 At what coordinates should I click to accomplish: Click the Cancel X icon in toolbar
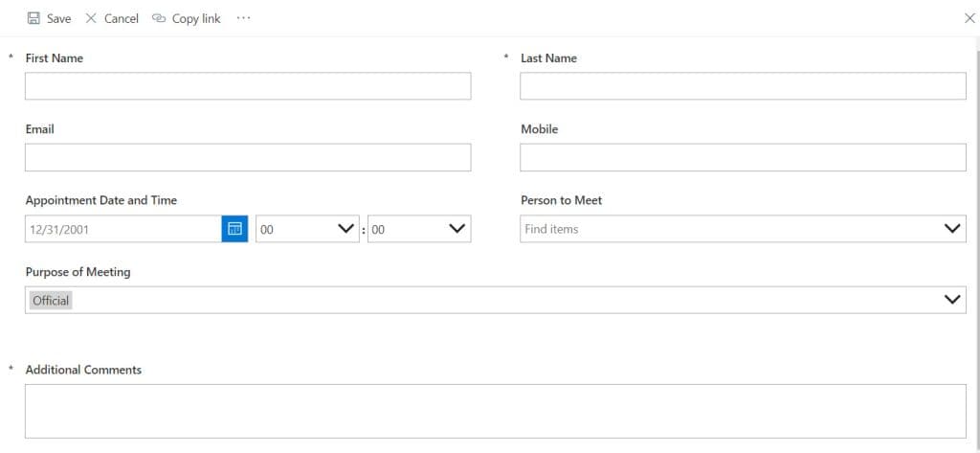[x=91, y=18]
